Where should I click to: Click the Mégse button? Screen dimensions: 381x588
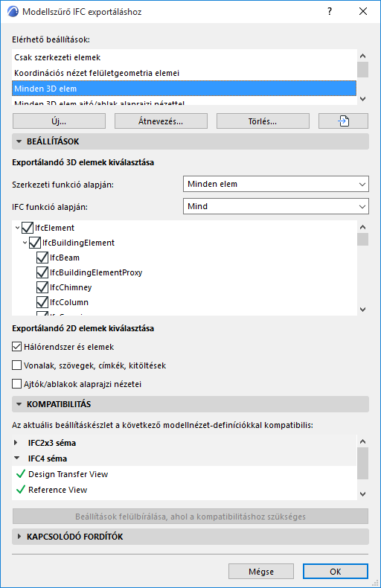coord(261,572)
